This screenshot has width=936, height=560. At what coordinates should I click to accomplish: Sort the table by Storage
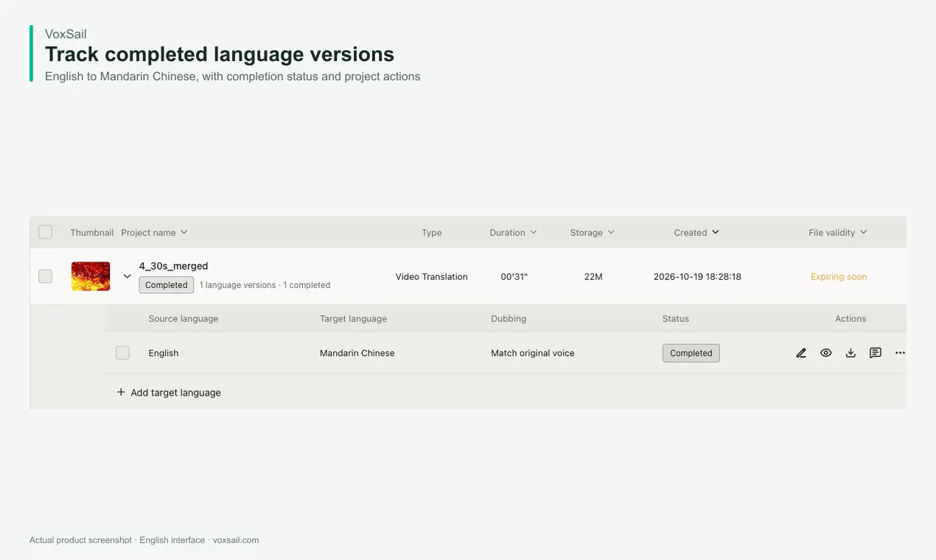point(592,233)
